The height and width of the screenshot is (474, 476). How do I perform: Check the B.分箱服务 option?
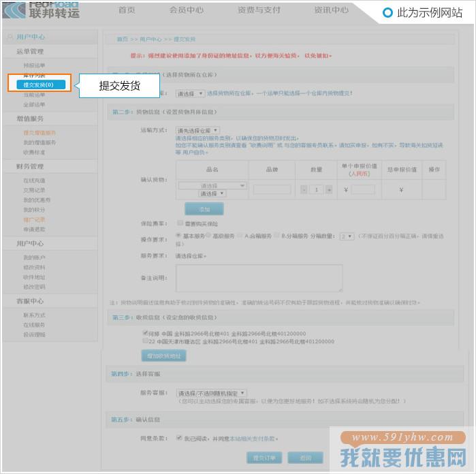click(x=277, y=236)
